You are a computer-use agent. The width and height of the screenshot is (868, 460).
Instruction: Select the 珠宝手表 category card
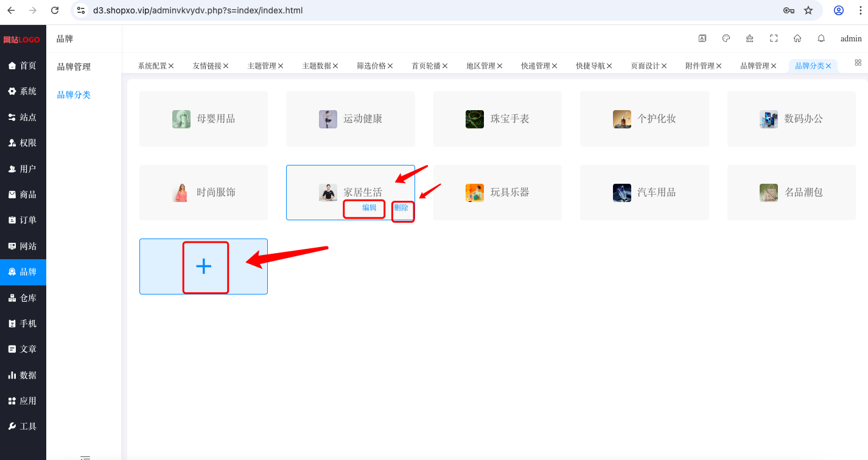497,119
